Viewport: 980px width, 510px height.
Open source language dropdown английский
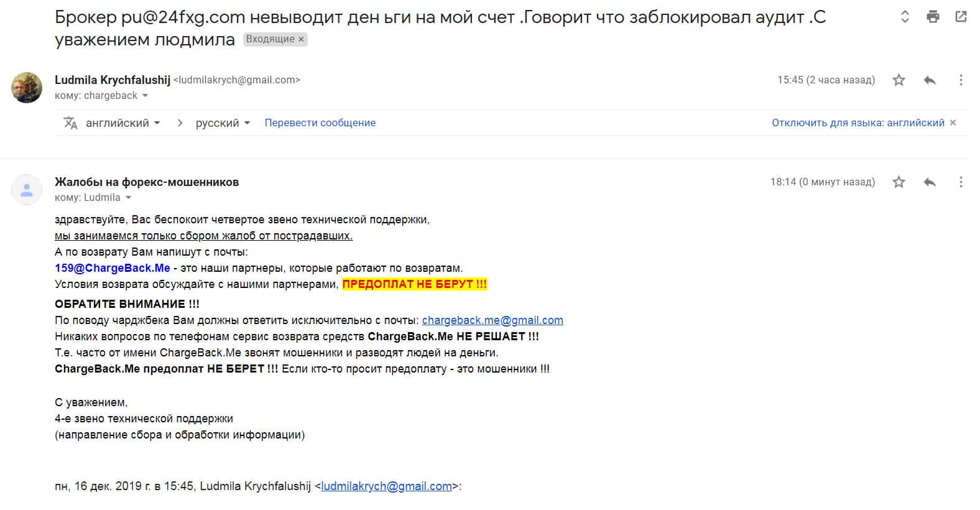[122, 123]
